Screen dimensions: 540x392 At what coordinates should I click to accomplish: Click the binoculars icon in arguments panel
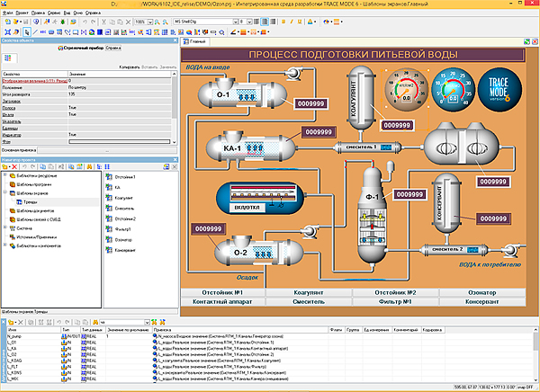pyautogui.click(x=95, y=322)
